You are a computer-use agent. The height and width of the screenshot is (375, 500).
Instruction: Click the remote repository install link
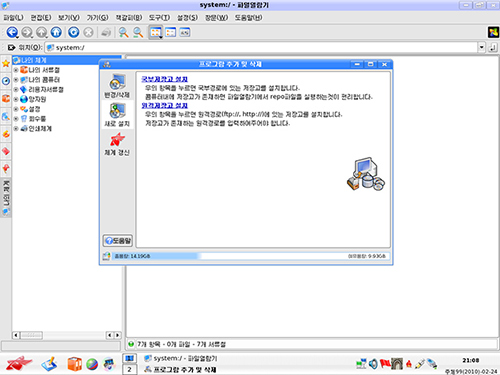pos(164,105)
